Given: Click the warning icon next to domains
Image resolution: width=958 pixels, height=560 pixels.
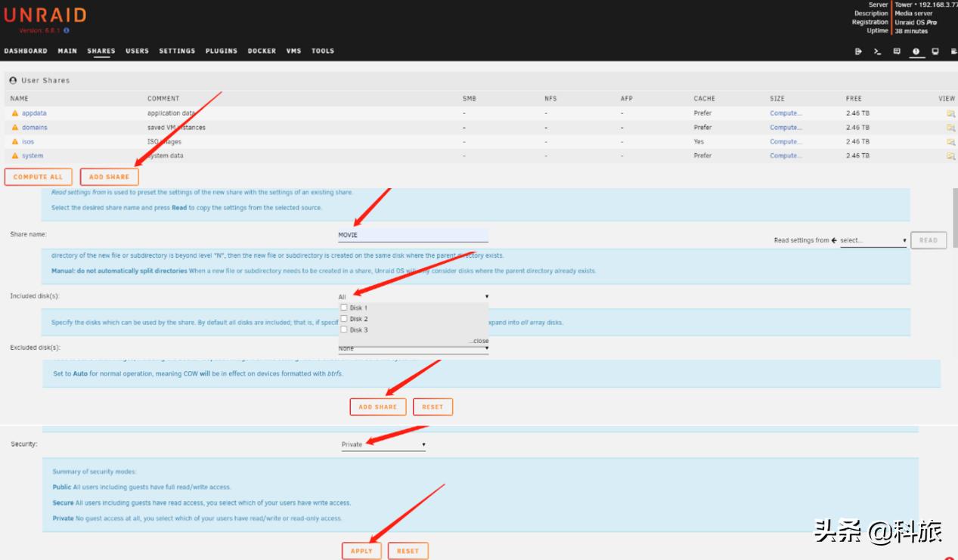Looking at the screenshot, I should [x=15, y=128].
